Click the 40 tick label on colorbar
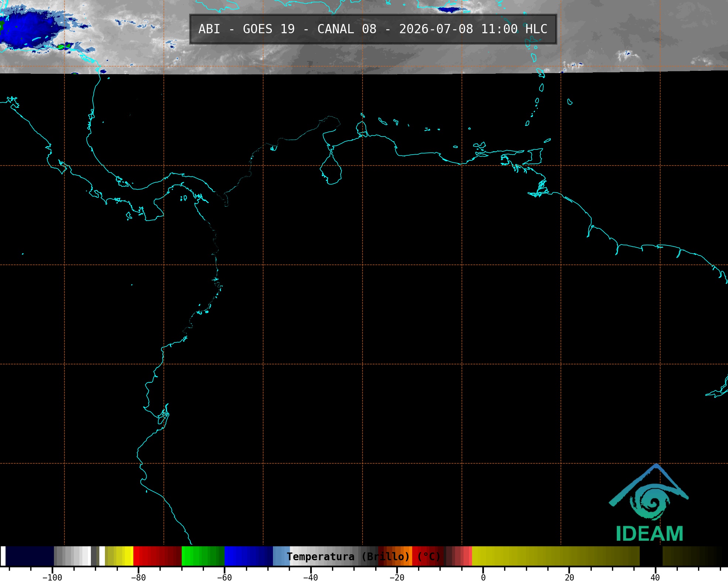 click(655, 578)
